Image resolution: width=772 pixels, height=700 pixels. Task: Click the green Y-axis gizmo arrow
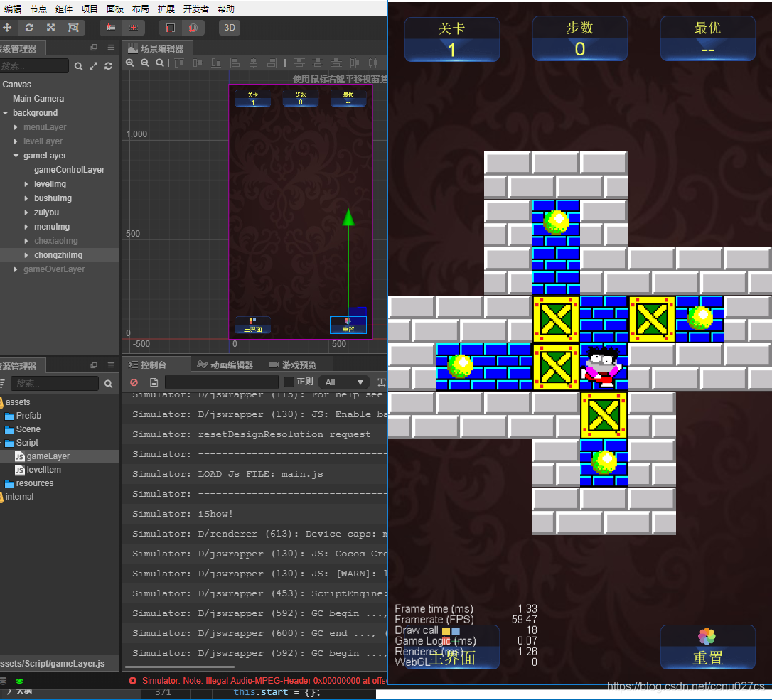348,217
